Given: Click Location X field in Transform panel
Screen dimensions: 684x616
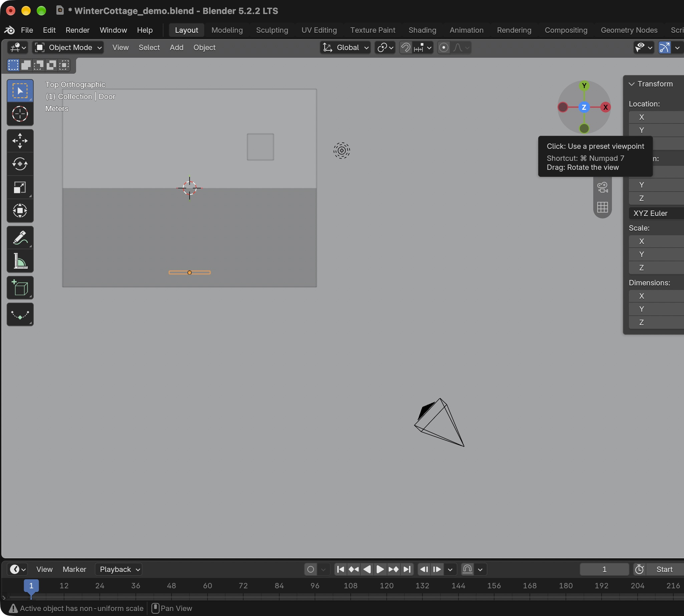Looking at the screenshot, I should point(656,117).
